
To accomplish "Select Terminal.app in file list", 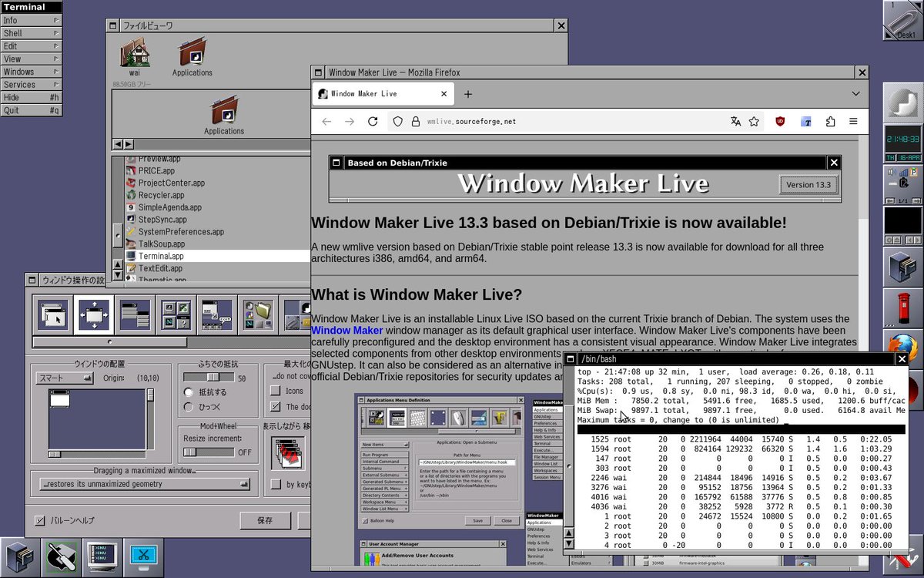I will tap(218, 256).
